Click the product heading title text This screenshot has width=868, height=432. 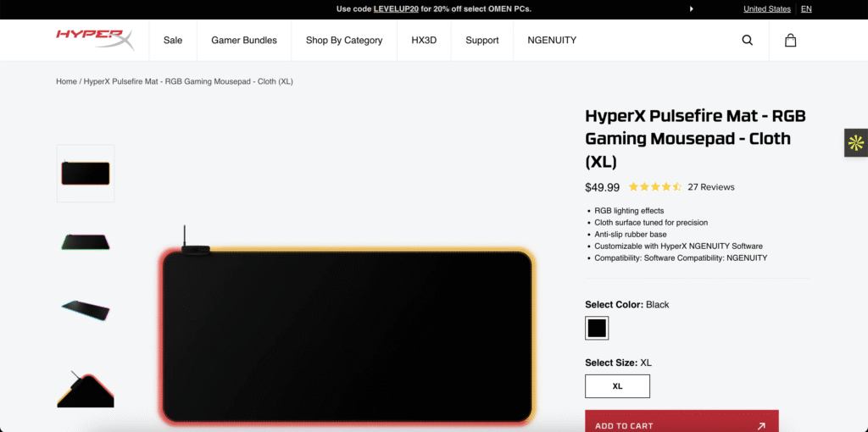point(695,139)
